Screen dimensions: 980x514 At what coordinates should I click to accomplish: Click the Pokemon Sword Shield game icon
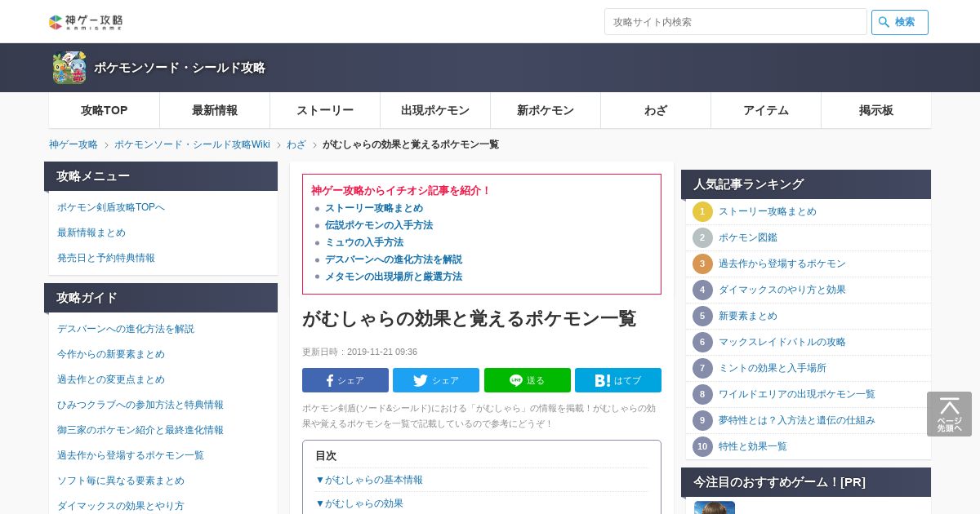pyautogui.click(x=69, y=68)
